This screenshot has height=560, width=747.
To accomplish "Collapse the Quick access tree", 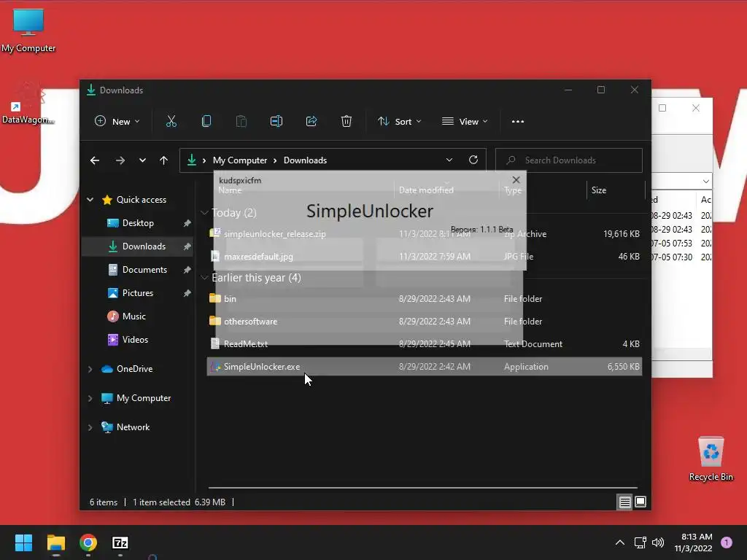I will (90, 200).
